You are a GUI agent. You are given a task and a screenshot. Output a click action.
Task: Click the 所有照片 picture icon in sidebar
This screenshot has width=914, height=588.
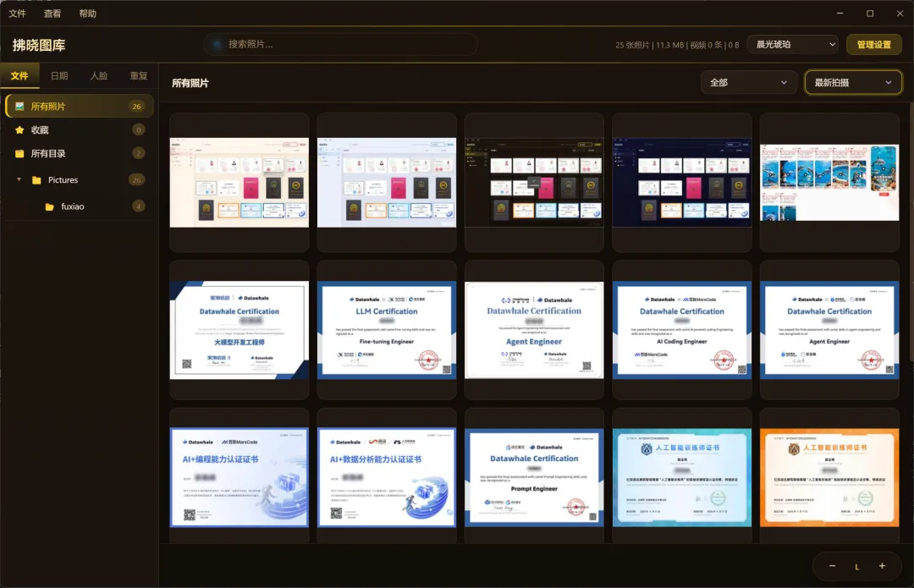pyautogui.click(x=19, y=107)
